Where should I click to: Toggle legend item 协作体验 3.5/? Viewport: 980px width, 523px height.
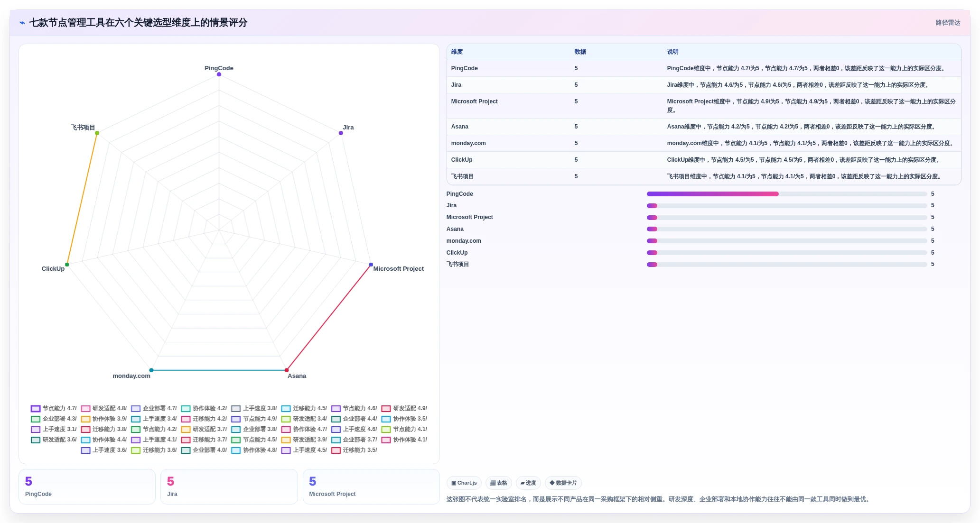coord(404,419)
